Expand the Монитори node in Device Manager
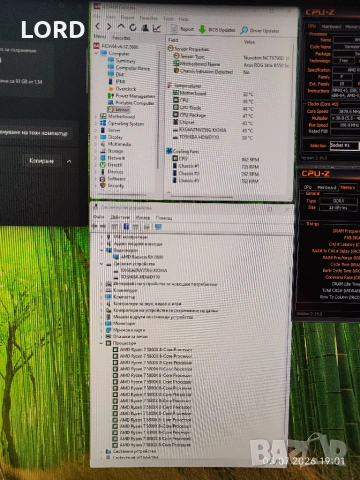The image size is (360, 480). coord(102,323)
